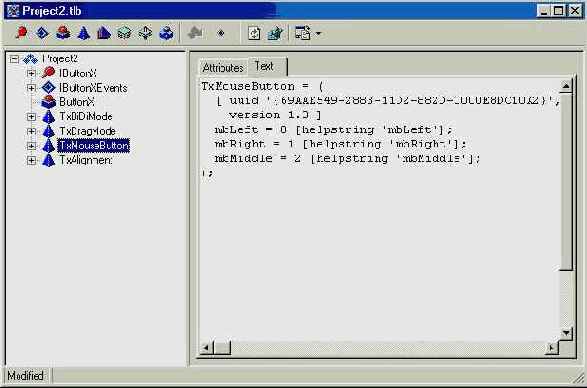
Task: Click the Refresh Implementation toolbar icon
Action: click(254, 33)
